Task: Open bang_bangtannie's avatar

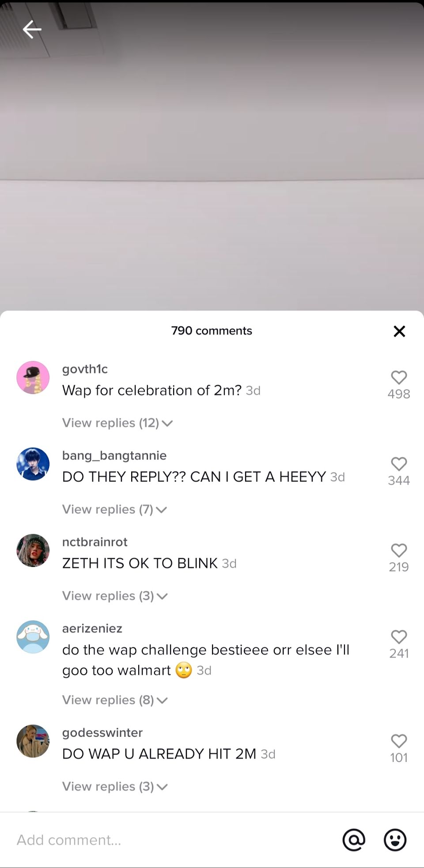Action: point(33,464)
